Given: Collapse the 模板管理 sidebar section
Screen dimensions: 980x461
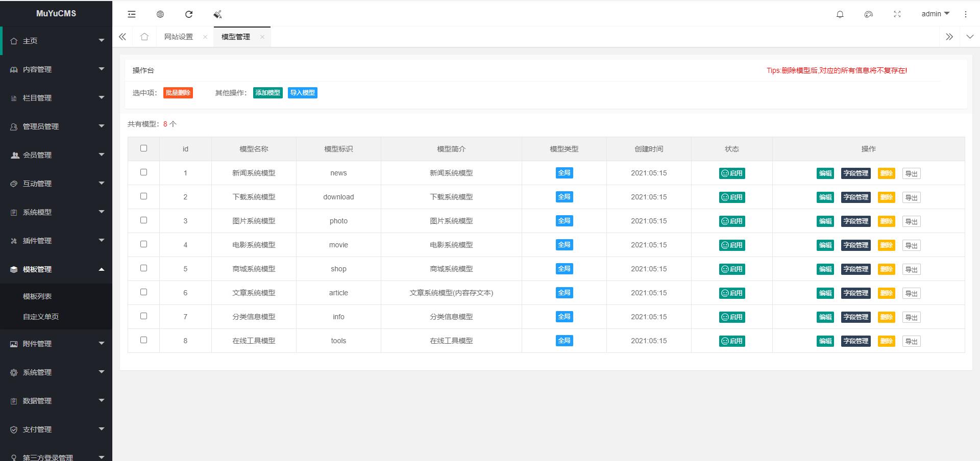Looking at the screenshot, I should coord(56,269).
